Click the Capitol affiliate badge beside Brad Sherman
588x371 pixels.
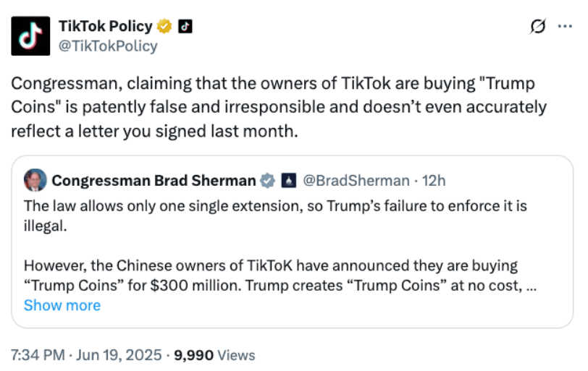coord(289,181)
